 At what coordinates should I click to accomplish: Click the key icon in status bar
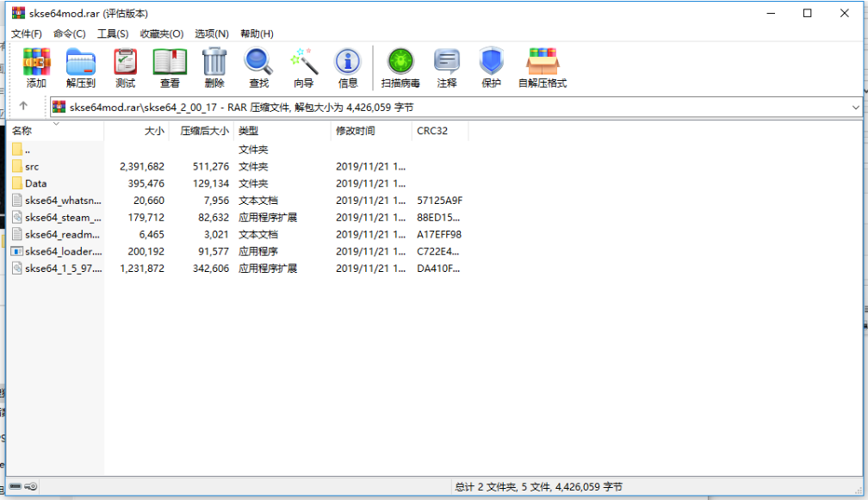coord(33,486)
